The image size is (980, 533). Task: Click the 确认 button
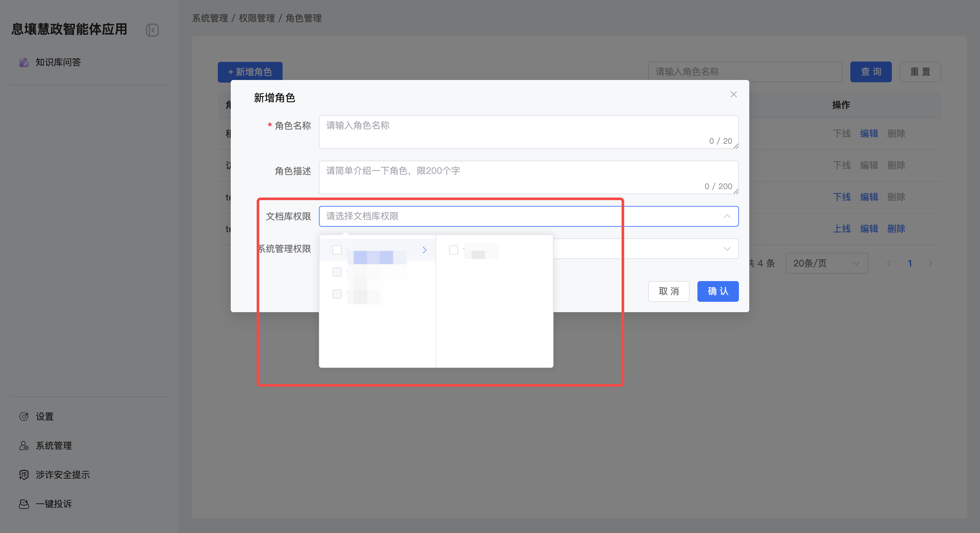[717, 291]
